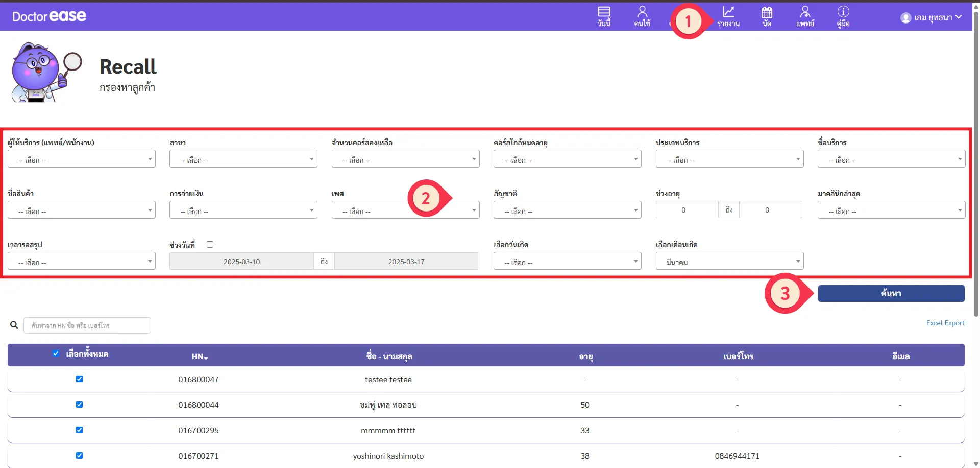This screenshot has width=980, height=468.
Task: Uncheck the row checkbox for HN 016800047
Action: (79, 379)
